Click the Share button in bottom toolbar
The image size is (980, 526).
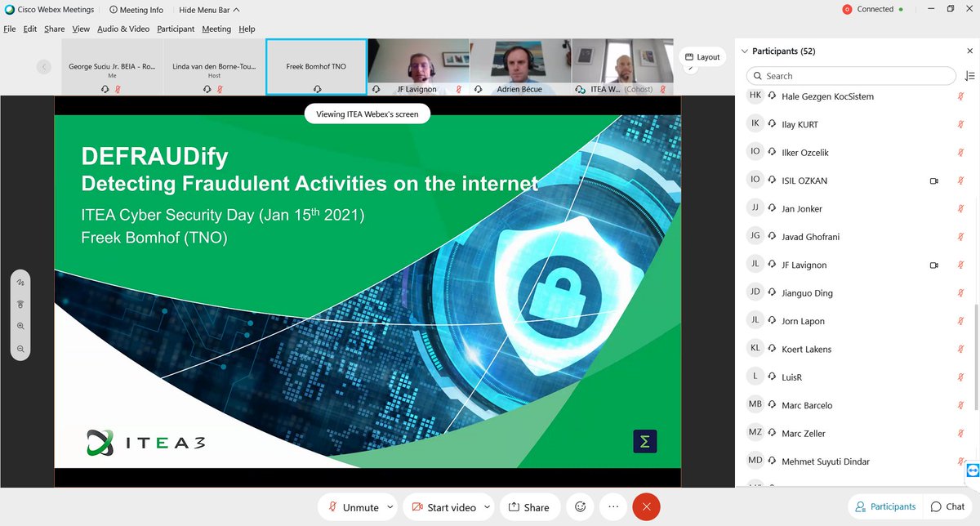coord(530,507)
